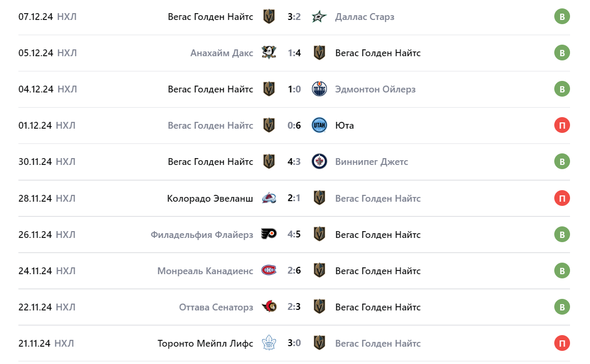Image resolution: width=590 pixels, height=364 pixels.
Task: Click the Ottawa Senators team logo
Action: (x=269, y=307)
